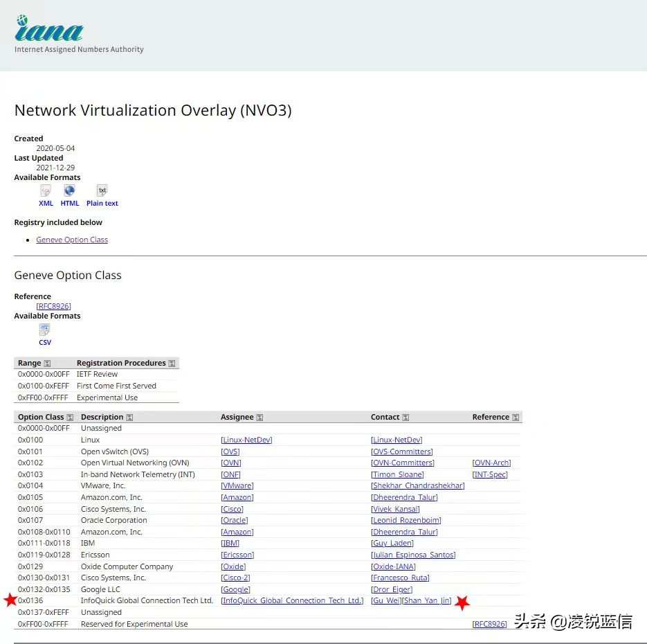Sort table by Option Class icon

coord(70,418)
